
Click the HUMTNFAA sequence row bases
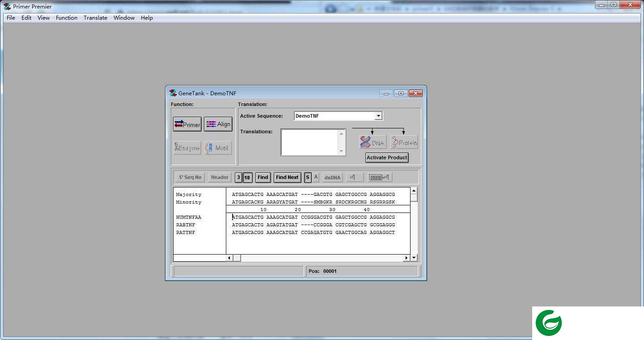click(314, 217)
